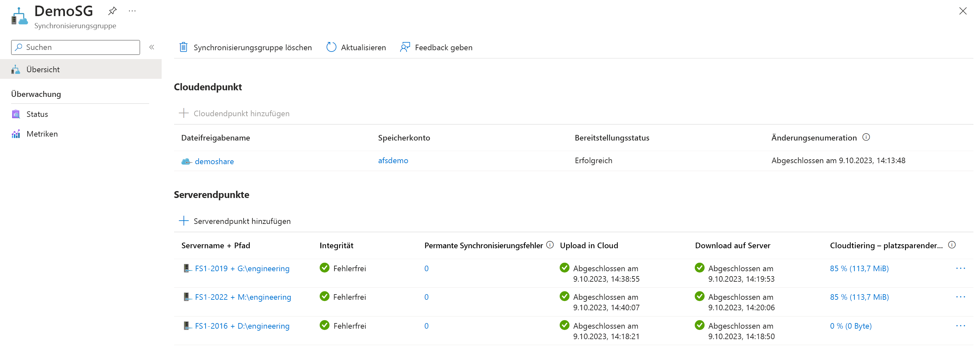Click the sync error count 0 for FS1-2022

point(427,297)
